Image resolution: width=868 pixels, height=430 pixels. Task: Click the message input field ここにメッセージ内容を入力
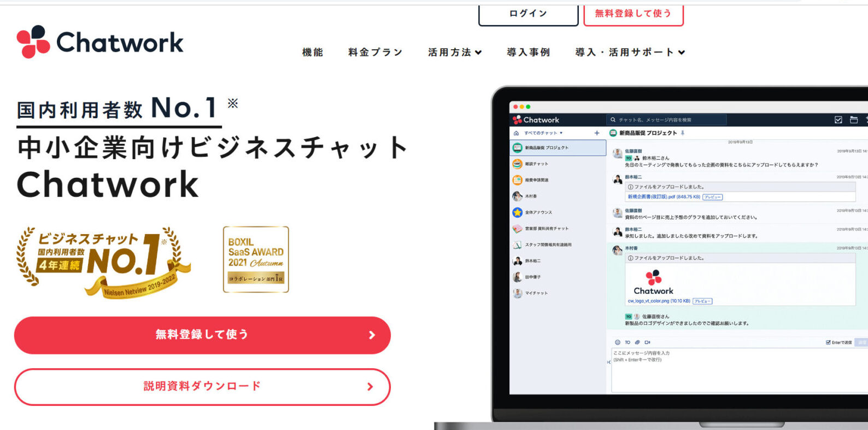click(739, 370)
